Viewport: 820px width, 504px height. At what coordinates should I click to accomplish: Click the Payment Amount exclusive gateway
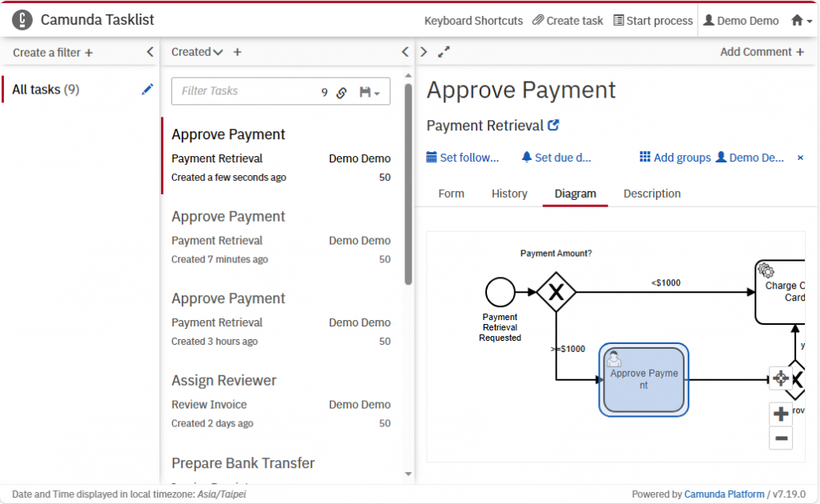pos(556,292)
